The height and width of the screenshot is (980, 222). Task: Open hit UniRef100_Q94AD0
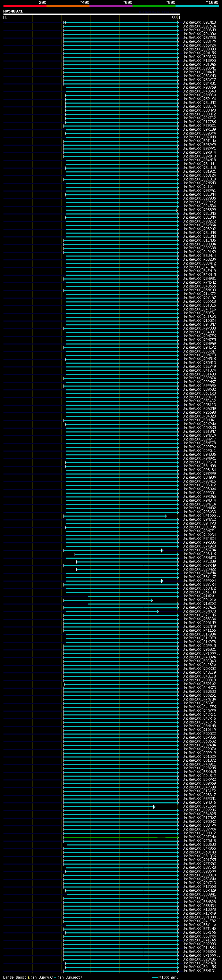199,34
